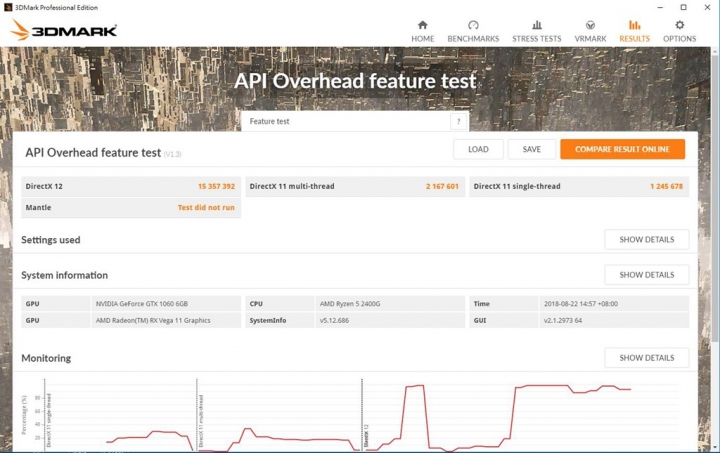Click SystemInfo version 'v5.12.686'
The image size is (720, 453).
[x=334, y=320]
